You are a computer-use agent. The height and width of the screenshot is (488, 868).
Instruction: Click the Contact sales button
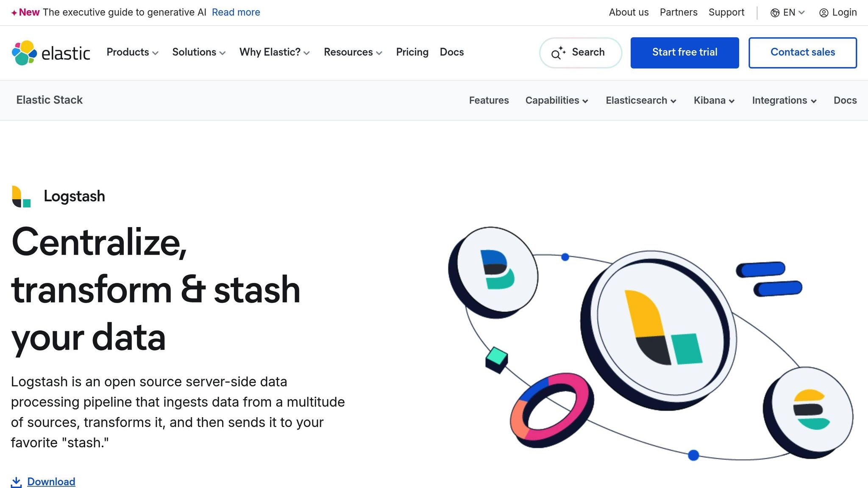802,53
